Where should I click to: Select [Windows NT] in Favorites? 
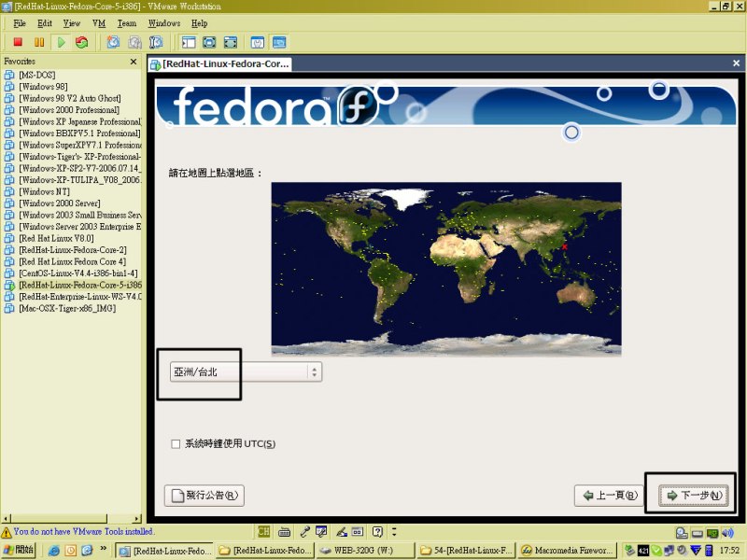[x=44, y=192]
